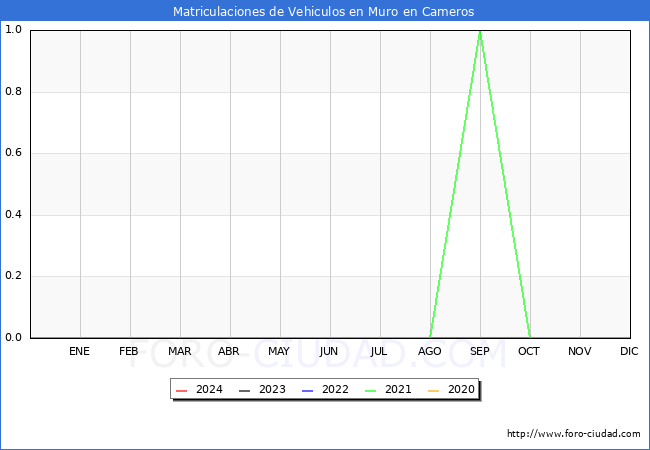Select the '2023' legend label
The image size is (650, 450).
pyautogui.click(x=272, y=390)
